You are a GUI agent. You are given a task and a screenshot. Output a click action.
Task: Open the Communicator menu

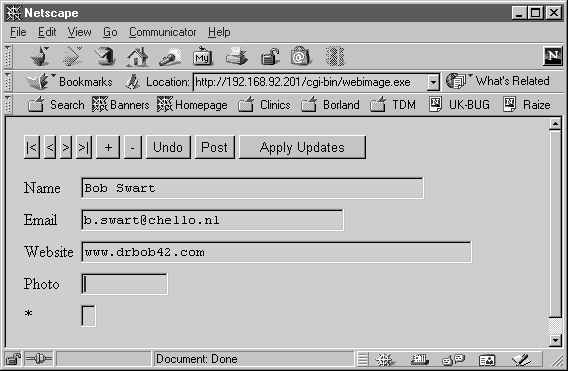[x=163, y=32]
